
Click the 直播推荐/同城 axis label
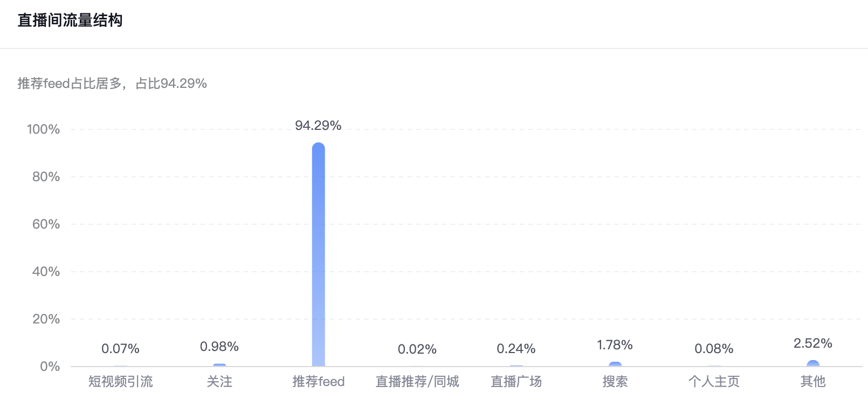coord(417,382)
